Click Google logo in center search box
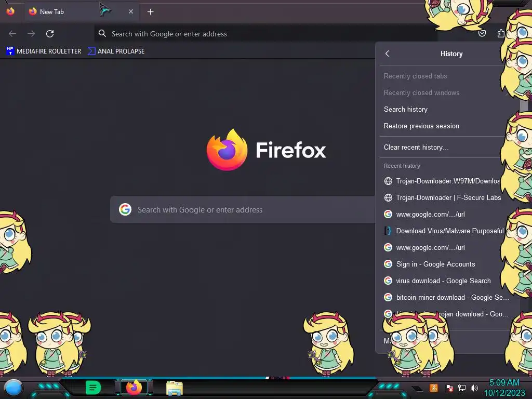The height and width of the screenshot is (399, 532). pyautogui.click(x=125, y=210)
